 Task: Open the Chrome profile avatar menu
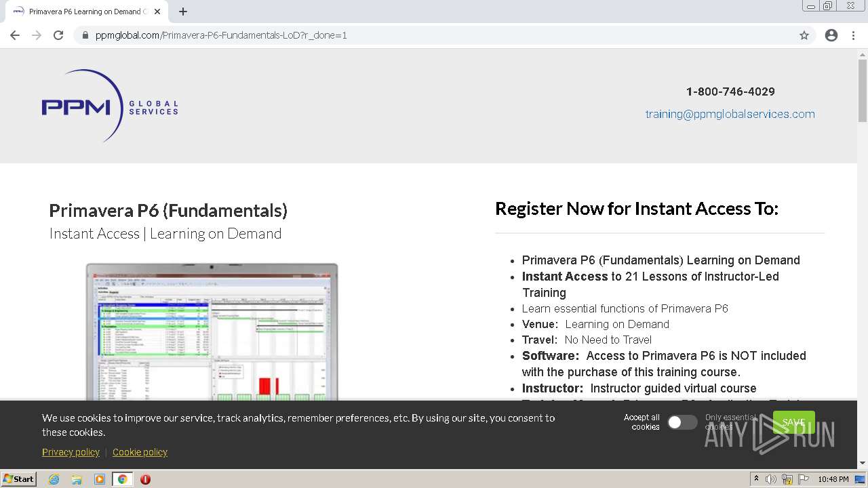coord(831,35)
